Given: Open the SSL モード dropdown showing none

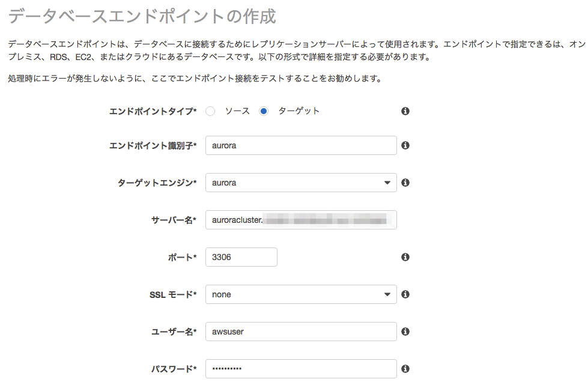Looking at the screenshot, I should 300,294.
